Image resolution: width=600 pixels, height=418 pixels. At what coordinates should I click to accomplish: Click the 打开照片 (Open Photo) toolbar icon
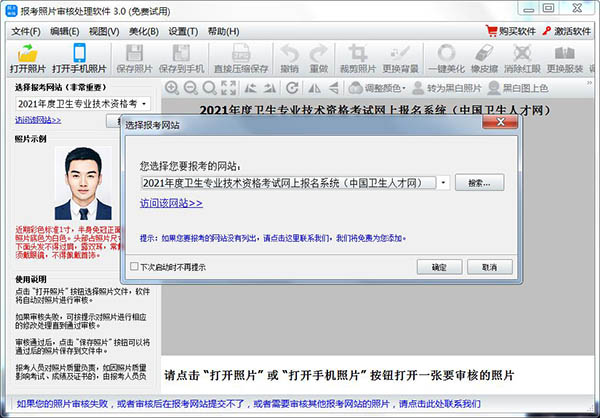pos(28,58)
